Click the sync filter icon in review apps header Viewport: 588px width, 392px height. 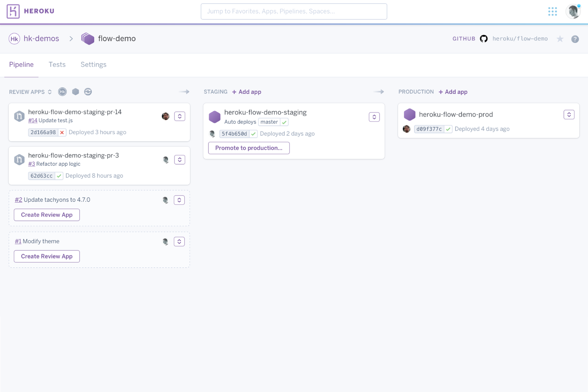pyautogui.click(x=88, y=91)
